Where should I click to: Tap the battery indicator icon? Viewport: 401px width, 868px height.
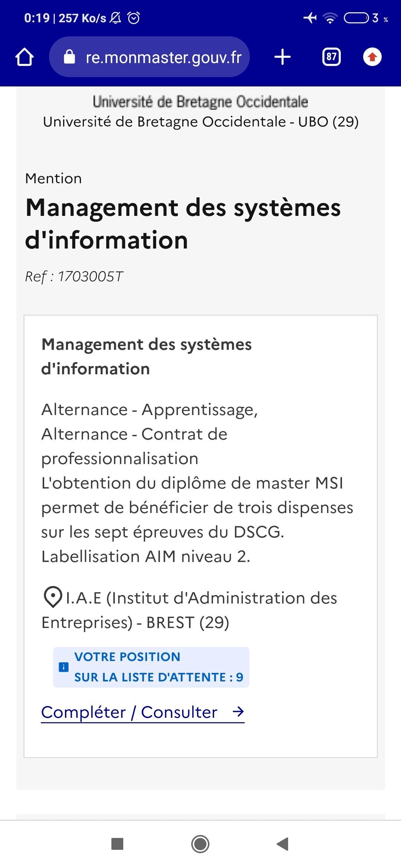(356, 18)
